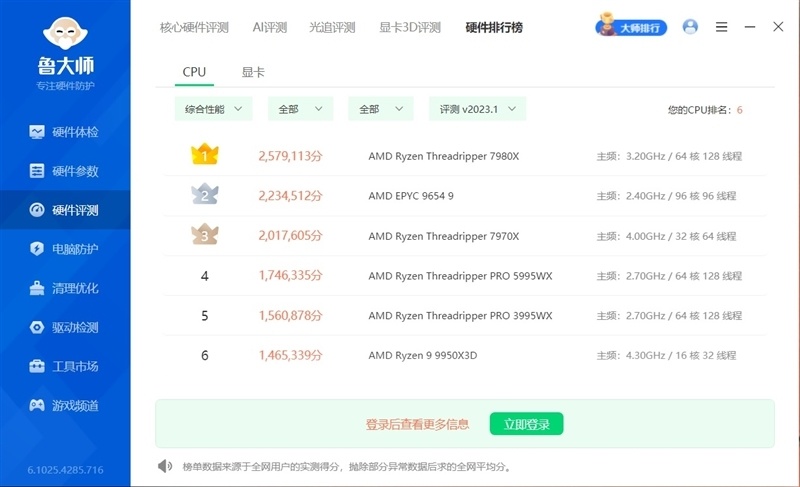This screenshot has height=487, width=800.
Task: Click the 大师排行 badge button
Action: (632, 27)
